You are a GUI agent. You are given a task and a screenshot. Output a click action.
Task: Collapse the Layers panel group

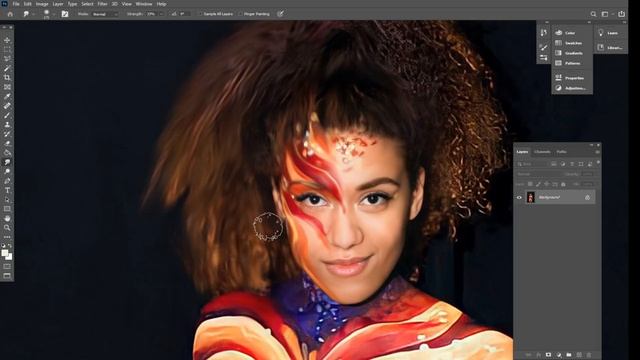click(x=591, y=145)
